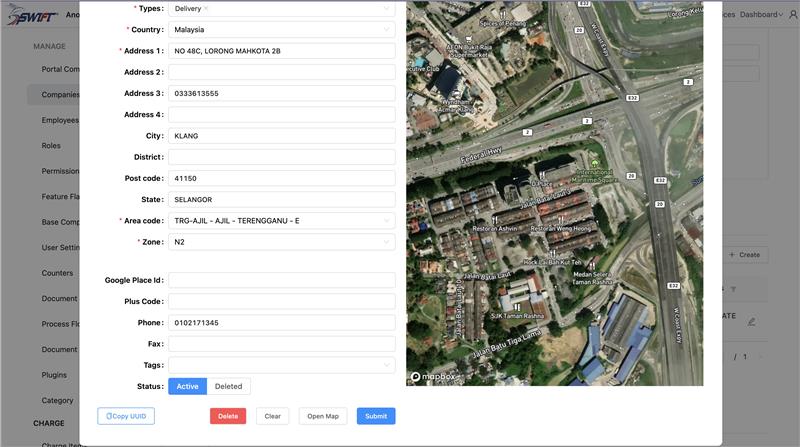Screen dimensions: 800x447
Task: Click the red Delete button
Action: [228, 416]
